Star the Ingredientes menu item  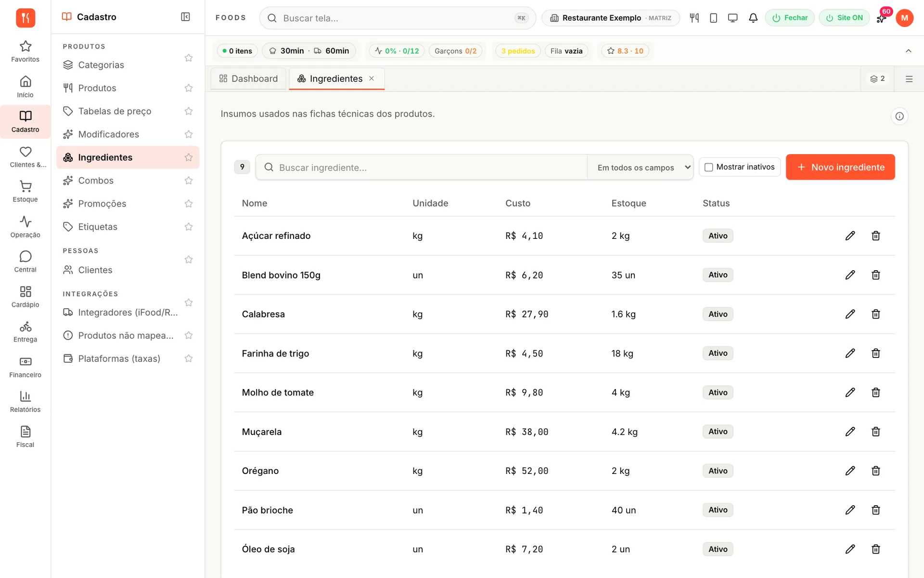pos(189,158)
